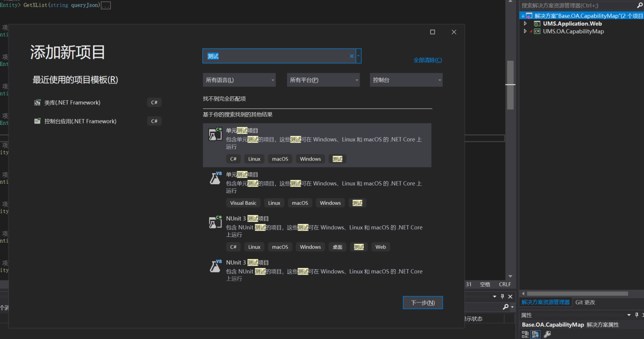Switch Properties panel to categorized view
Screen dimensions: 644x339
pyautogui.click(x=526, y=334)
